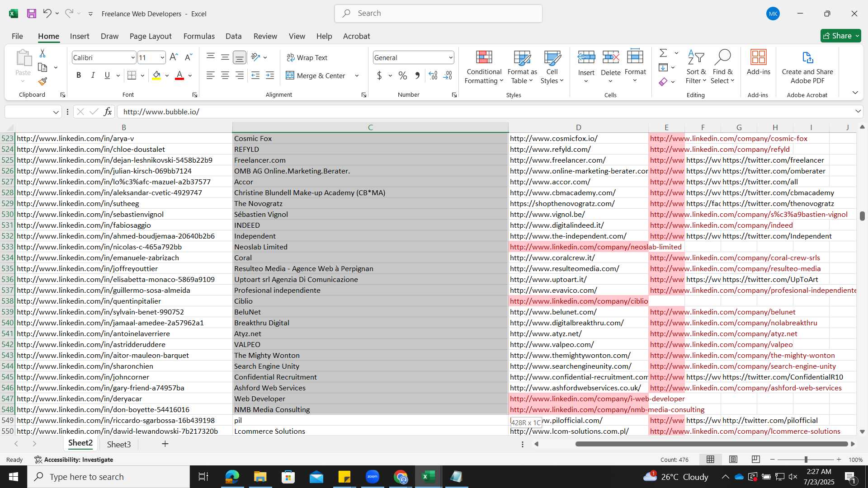Image resolution: width=868 pixels, height=488 pixels.
Task: Apply comma style number format
Action: pyautogui.click(x=417, y=75)
